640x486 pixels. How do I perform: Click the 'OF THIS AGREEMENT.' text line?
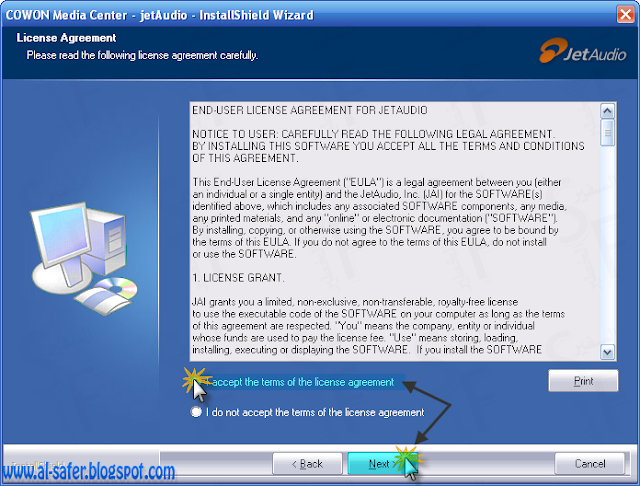(245, 158)
